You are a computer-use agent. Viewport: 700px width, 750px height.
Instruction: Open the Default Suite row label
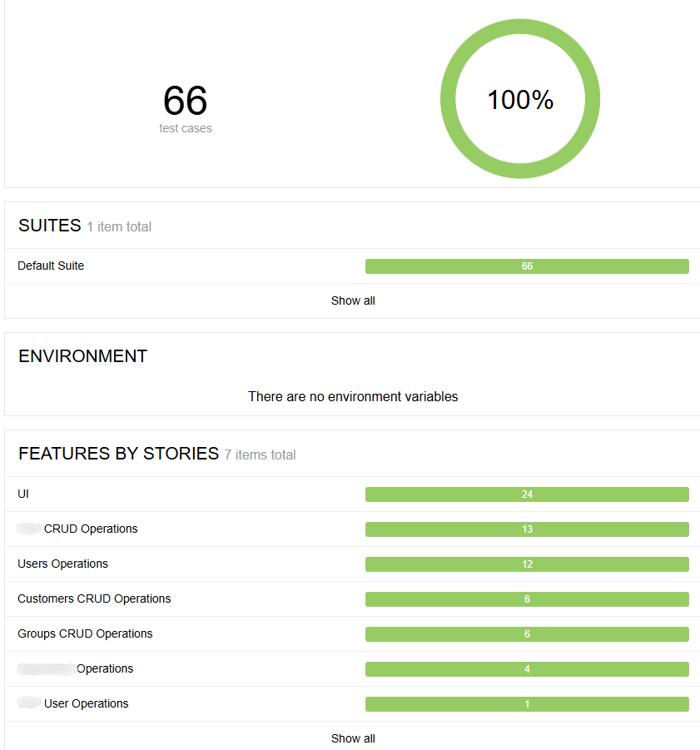pos(51,266)
